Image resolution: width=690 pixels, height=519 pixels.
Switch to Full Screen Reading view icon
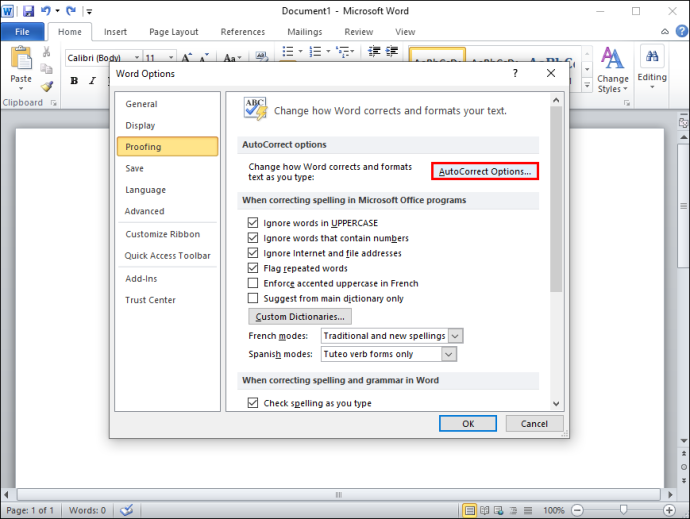click(484, 510)
